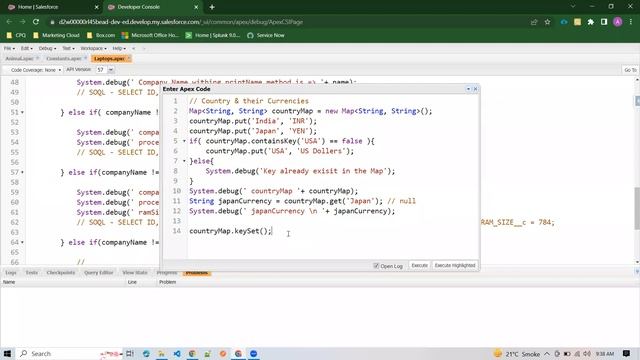Screen dimensions: 640x360
Task: Open the API Version dropdown arrow
Action: pyautogui.click(x=111, y=70)
